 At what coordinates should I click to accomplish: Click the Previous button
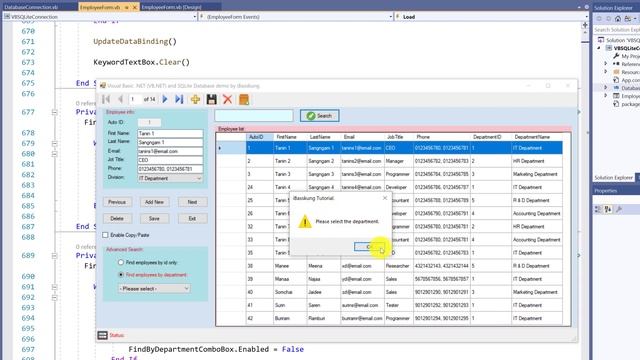pyautogui.click(x=117, y=202)
